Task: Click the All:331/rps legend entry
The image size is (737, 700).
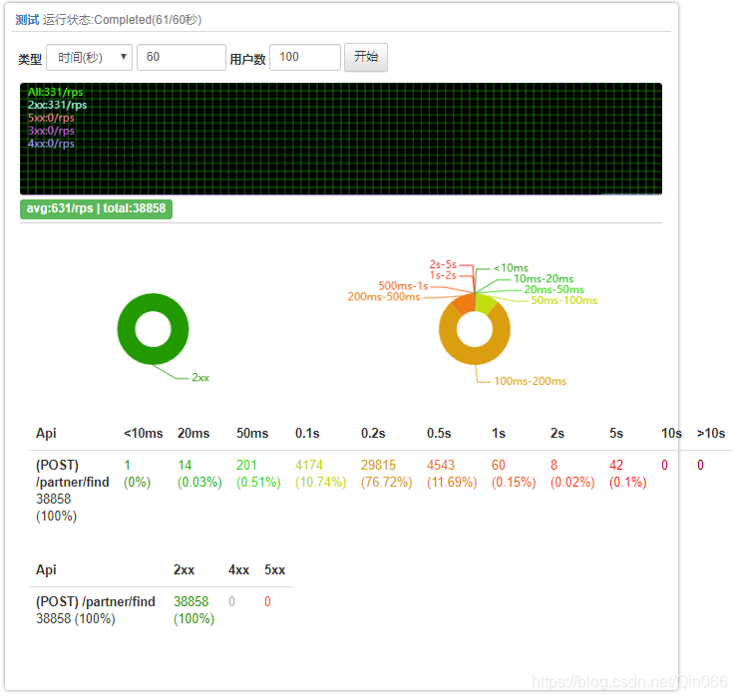Action: click(56, 92)
